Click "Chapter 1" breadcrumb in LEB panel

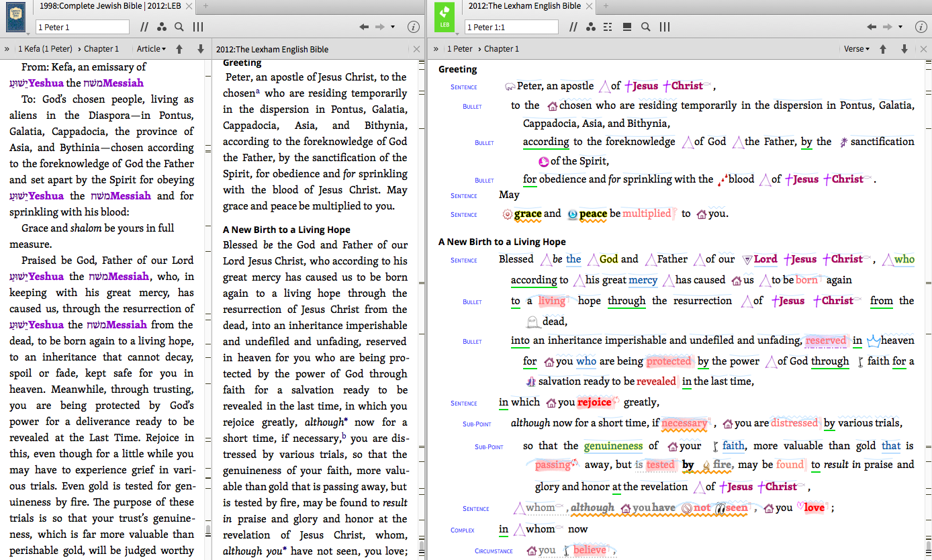pos(502,49)
